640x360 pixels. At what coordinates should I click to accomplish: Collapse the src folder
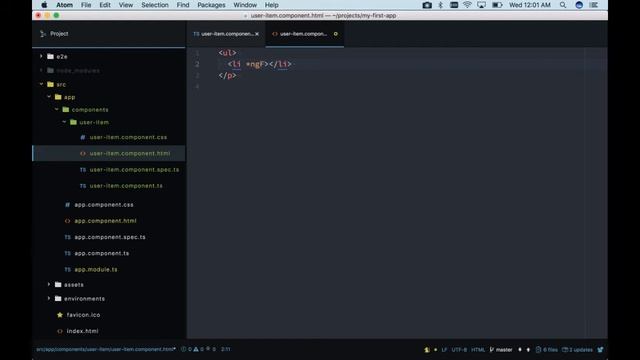[x=41, y=84]
